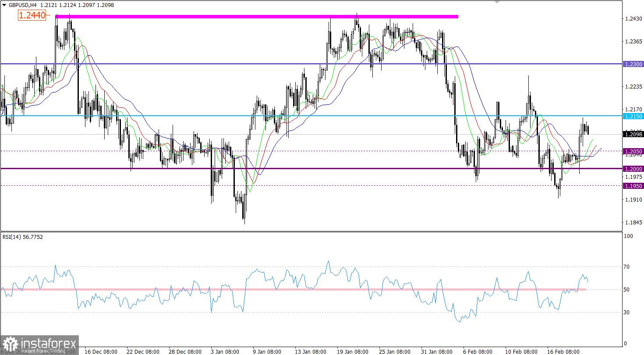Viewport: 644px width, 355px height.
Task: Select the violet horizontal line at 1.2300
Action: (x=311, y=64)
